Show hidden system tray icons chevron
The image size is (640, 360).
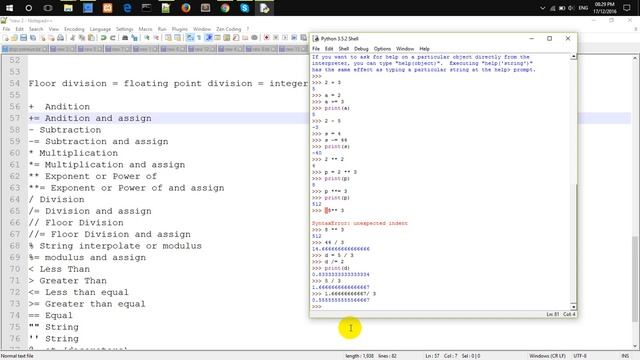tap(542, 8)
